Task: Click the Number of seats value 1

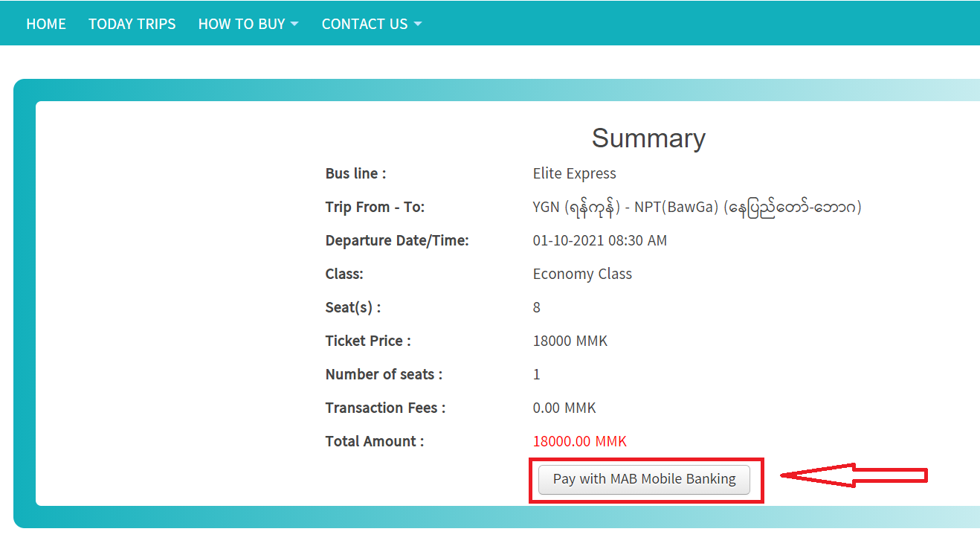Action: (x=536, y=374)
